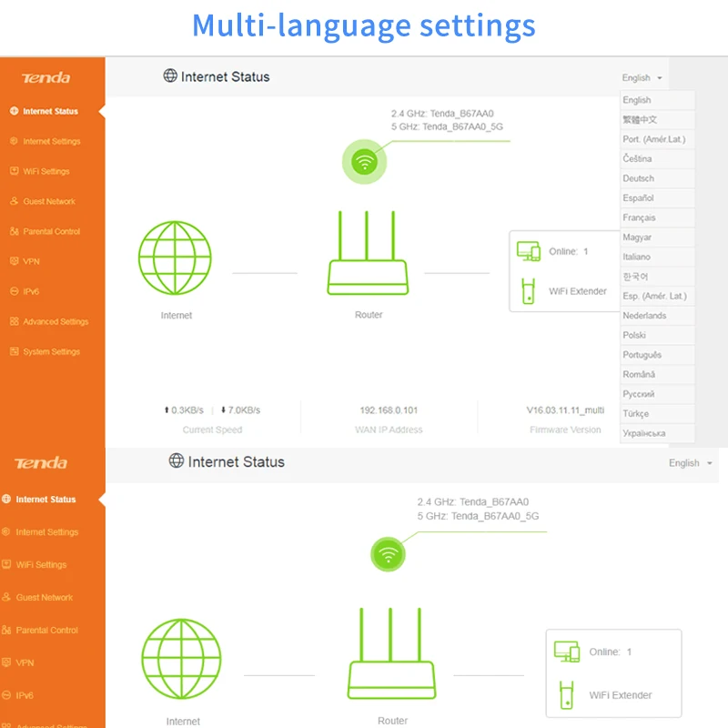Select Polski from the language list
728x728 pixels.
[x=657, y=335]
